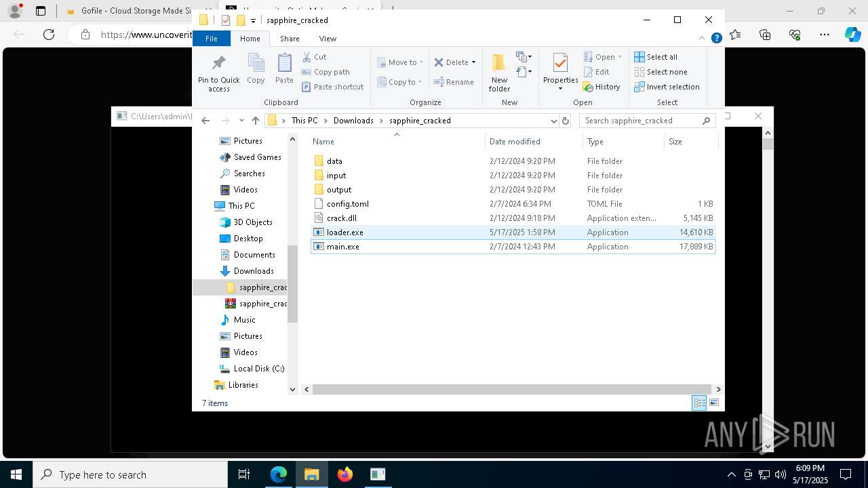Switch to the Home ribbon tab
The image size is (868, 488).
250,39
